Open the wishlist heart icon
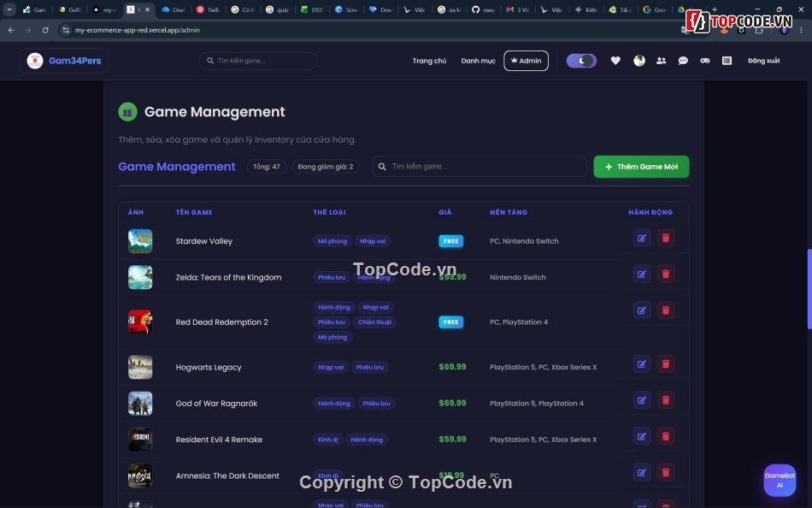The width and height of the screenshot is (812, 508). 615,61
